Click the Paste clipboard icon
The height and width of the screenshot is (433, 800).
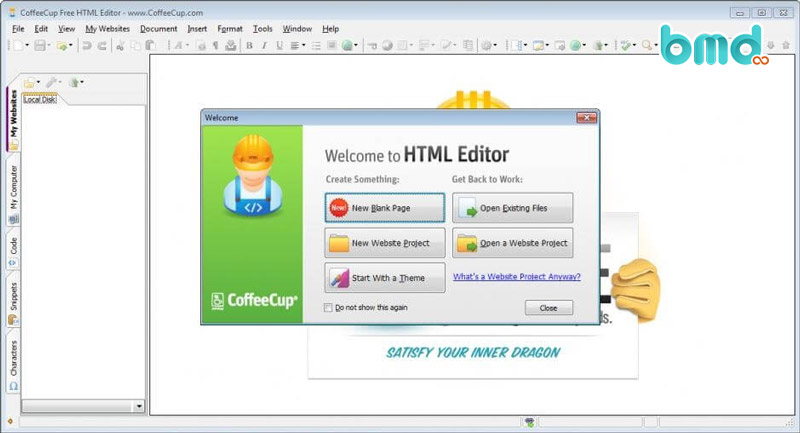151,45
